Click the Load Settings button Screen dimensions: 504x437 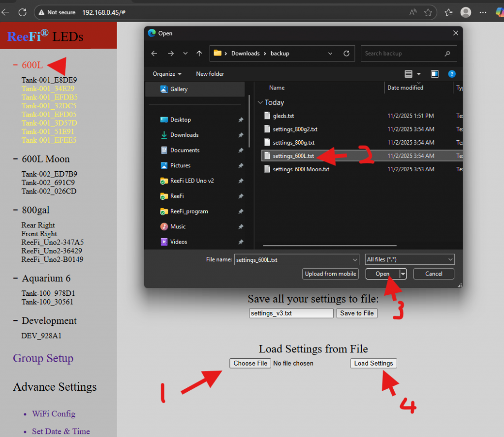[x=374, y=363]
